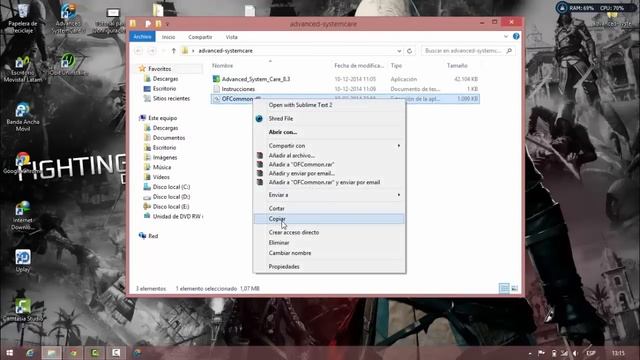Choose Cambiar nombre in the context menu
The width and height of the screenshot is (640, 360).
click(x=329, y=253)
